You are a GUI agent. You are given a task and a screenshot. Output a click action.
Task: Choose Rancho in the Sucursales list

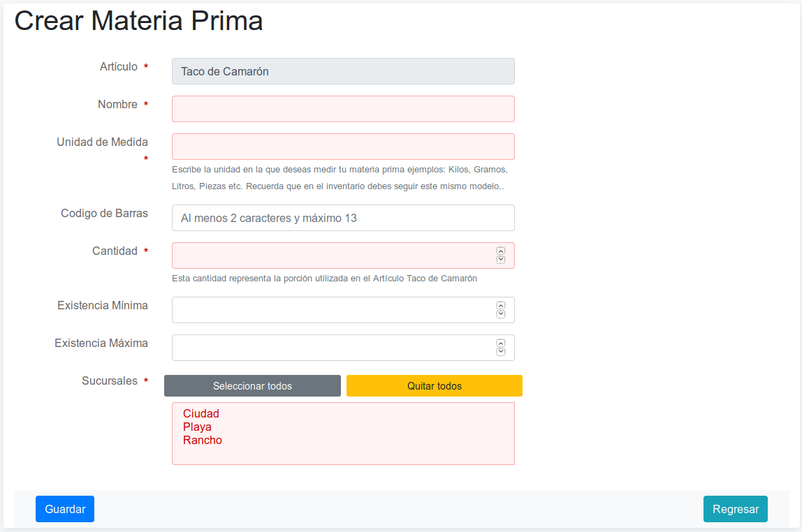tap(203, 441)
